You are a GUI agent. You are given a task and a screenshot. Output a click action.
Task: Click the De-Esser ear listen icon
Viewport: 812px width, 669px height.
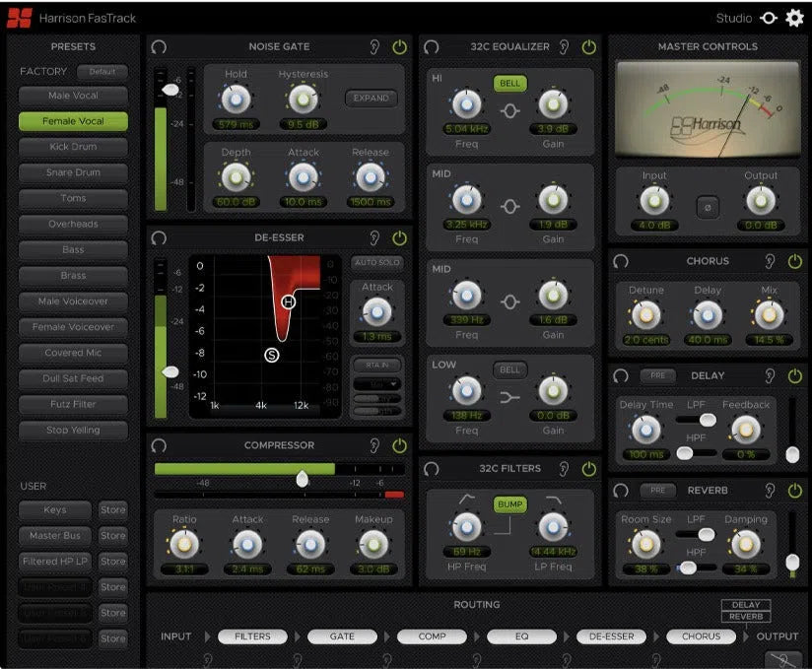[375, 237]
